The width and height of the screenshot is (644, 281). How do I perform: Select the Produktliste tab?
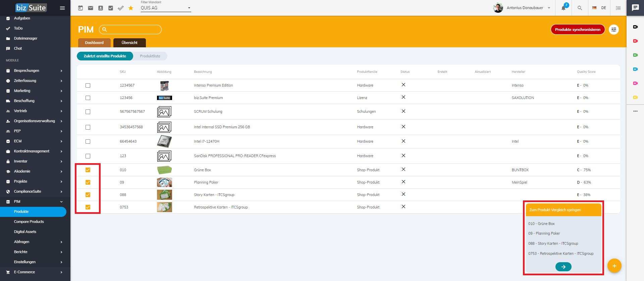(150, 56)
